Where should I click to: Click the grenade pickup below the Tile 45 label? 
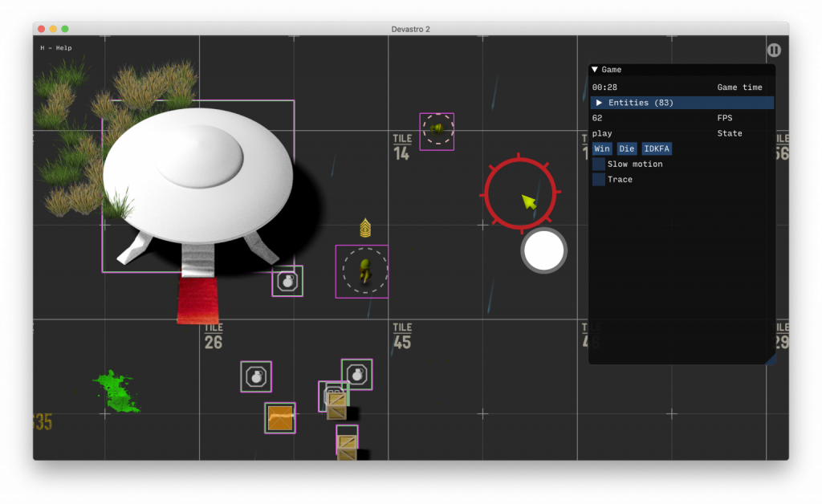pyautogui.click(x=357, y=375)
